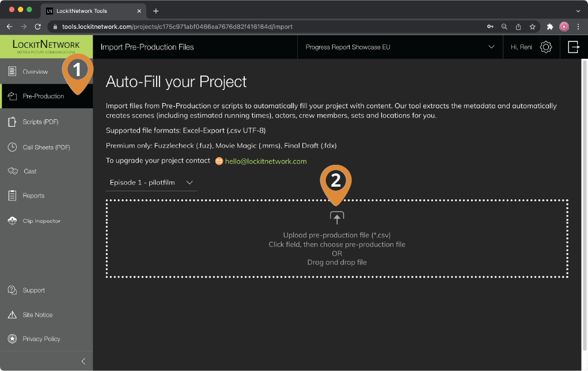Expand the Progress Report Showcase EU dropdown

[x=400, y=47]
